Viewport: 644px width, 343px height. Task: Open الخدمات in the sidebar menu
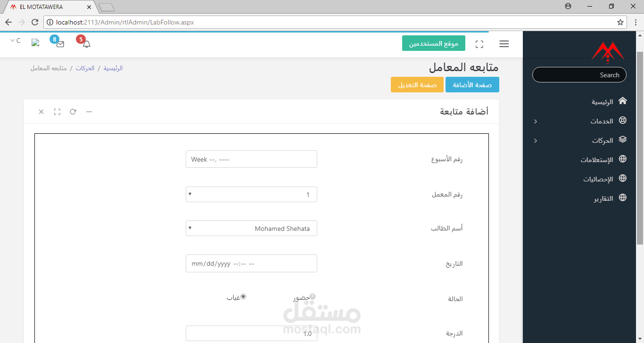coord(602,121)
